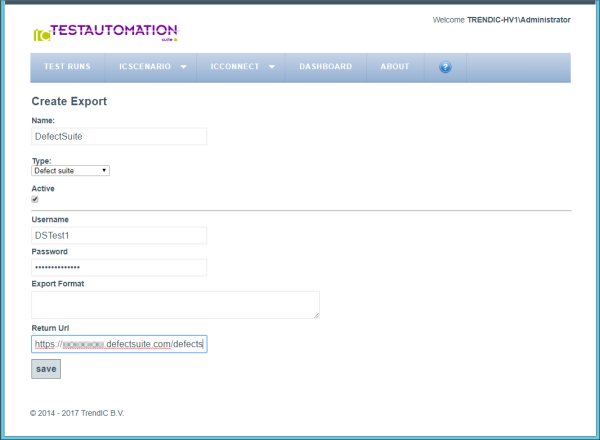This screenshot has height=440, width=600.
Task: Uncheck the Active checkbox
Action: 36,199
